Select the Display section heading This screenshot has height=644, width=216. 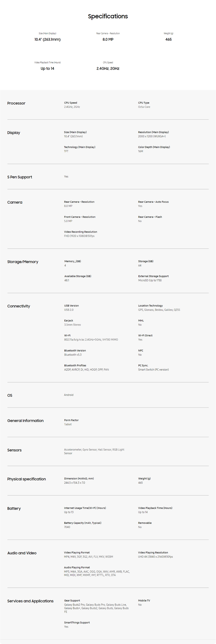click(13, 133)
